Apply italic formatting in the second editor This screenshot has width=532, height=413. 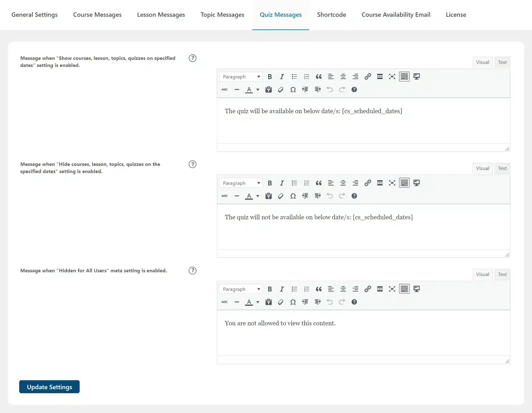pos(282,183)
